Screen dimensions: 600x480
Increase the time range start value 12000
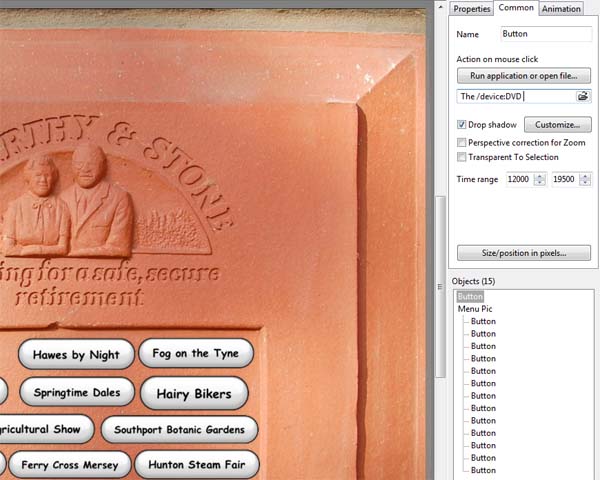[540, 175]
